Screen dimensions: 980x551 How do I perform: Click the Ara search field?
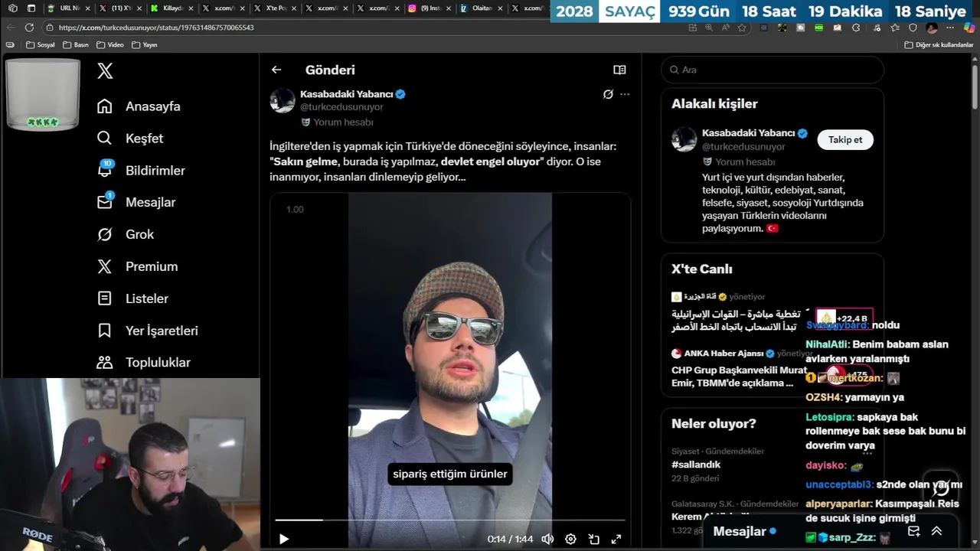(x=773, y=70)
